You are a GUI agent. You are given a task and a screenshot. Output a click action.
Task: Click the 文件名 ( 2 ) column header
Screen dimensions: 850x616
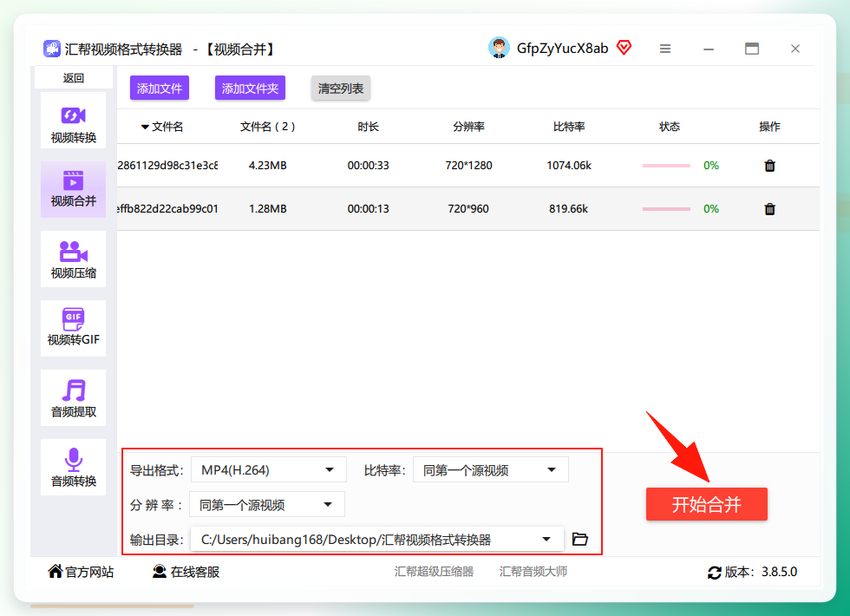(x=268, y=127)
